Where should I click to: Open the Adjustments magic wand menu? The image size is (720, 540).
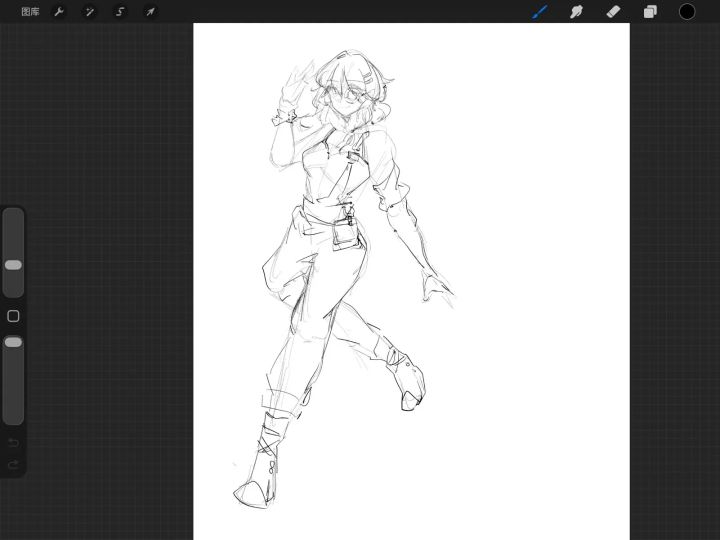89,12
